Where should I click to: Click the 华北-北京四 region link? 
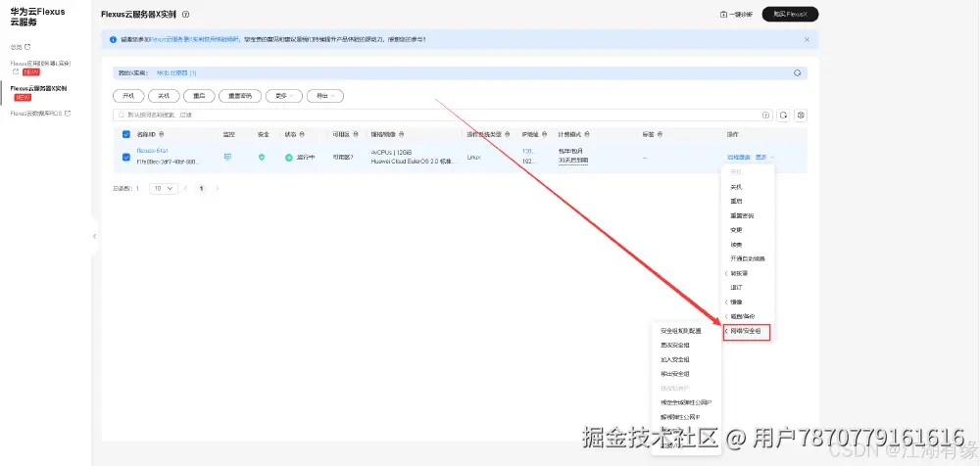[x=176, y=73]
